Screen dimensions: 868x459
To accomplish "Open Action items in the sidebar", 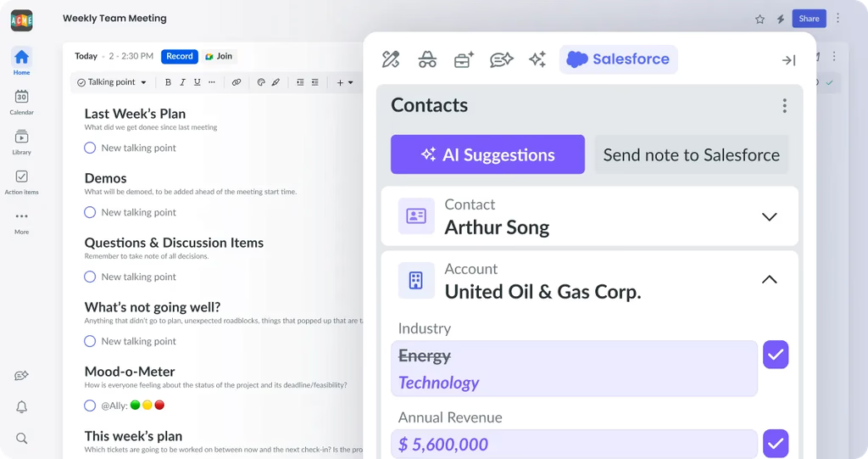I will coord(21,182).
